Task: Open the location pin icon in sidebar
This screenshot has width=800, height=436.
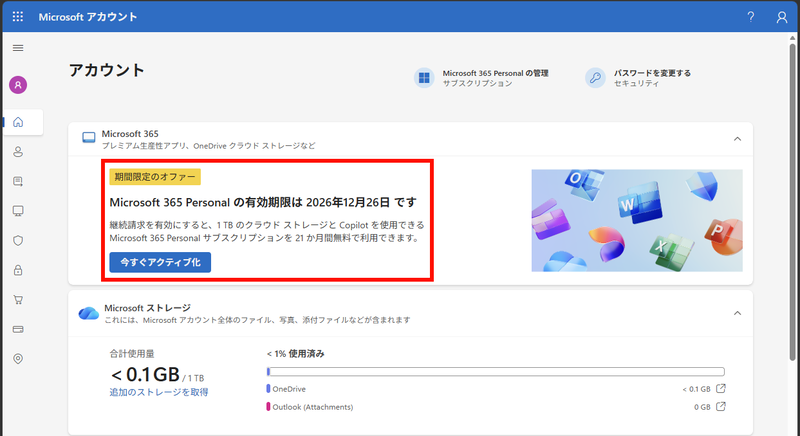Action: (18, 359)
